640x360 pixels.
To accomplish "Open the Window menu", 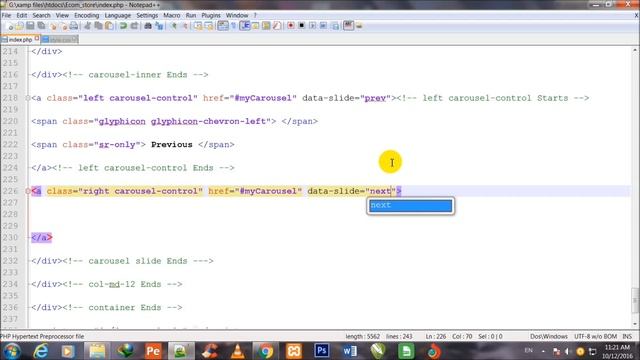I will 237,16.
